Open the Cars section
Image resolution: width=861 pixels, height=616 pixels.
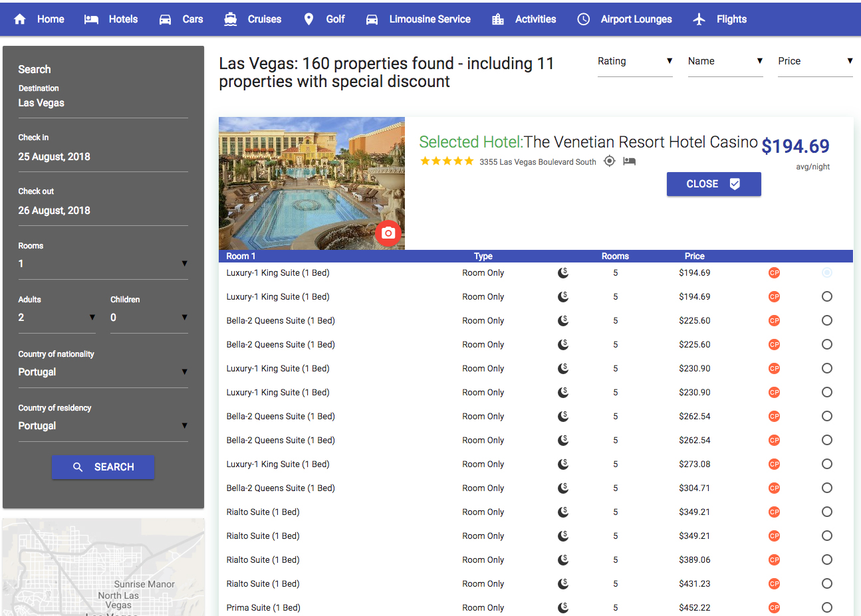181,19
